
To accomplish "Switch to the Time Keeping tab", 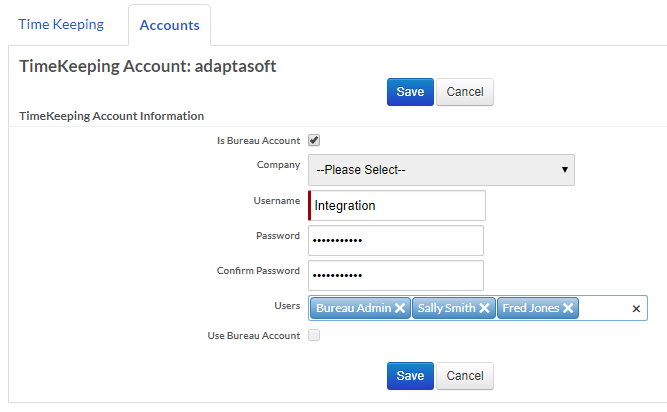I will click(61, 24).
